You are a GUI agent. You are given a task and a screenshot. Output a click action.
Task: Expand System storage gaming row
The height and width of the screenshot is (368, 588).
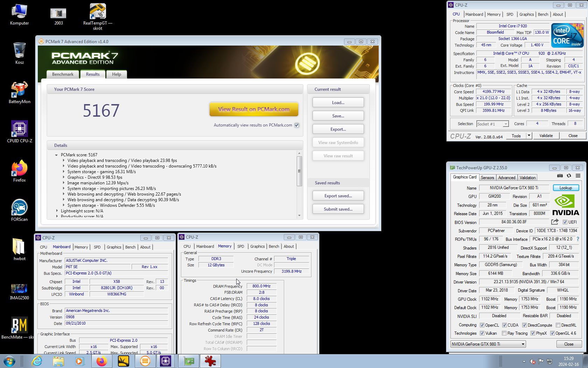pyautogui.click(x=63, y=172)
